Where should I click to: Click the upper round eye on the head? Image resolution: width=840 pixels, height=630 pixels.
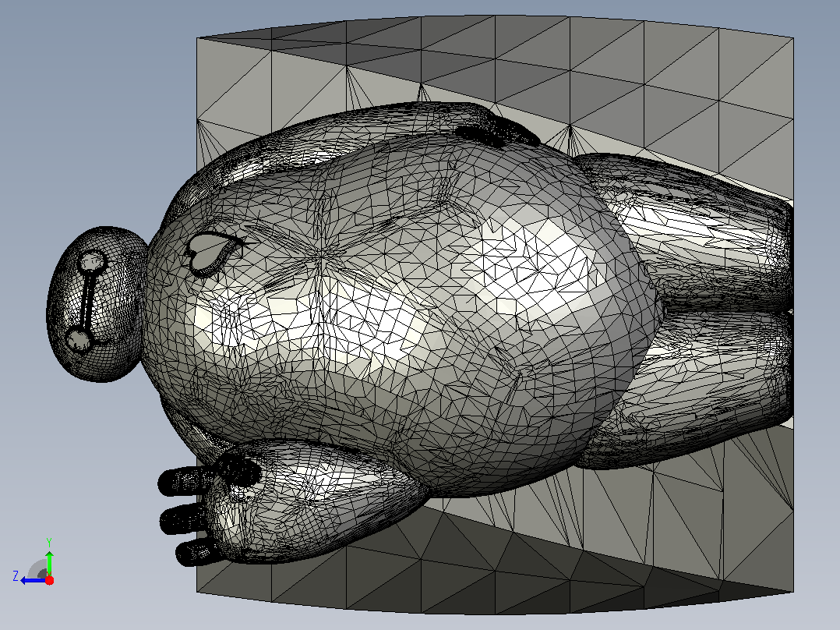(92, 262)
